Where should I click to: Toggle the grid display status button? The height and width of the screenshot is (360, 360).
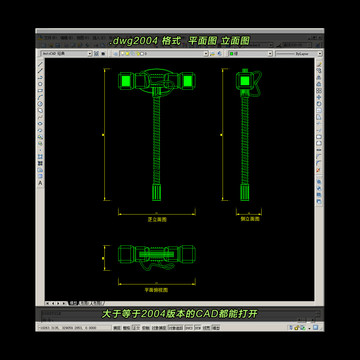tap(126, 328)
